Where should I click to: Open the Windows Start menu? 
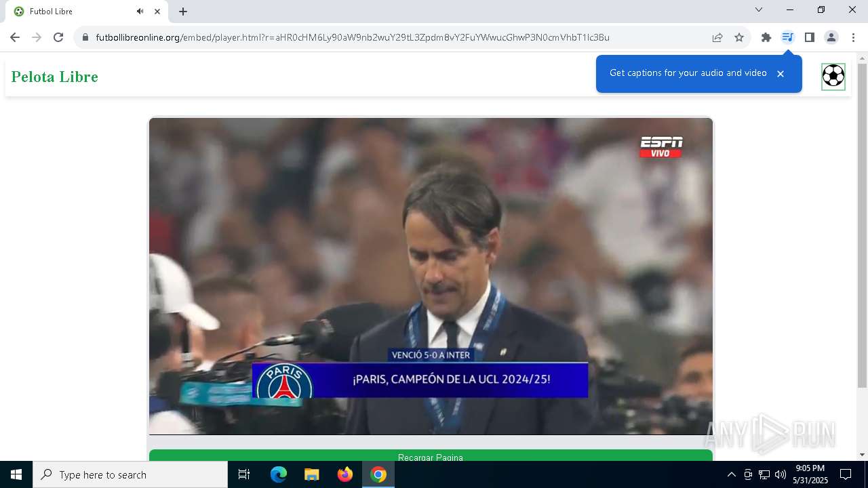(16, 474)
